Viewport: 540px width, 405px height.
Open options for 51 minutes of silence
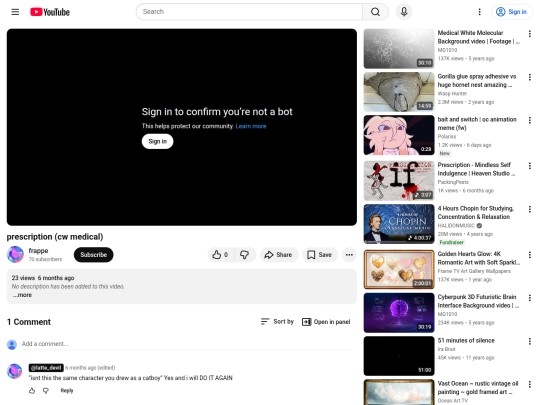point(530,341)
